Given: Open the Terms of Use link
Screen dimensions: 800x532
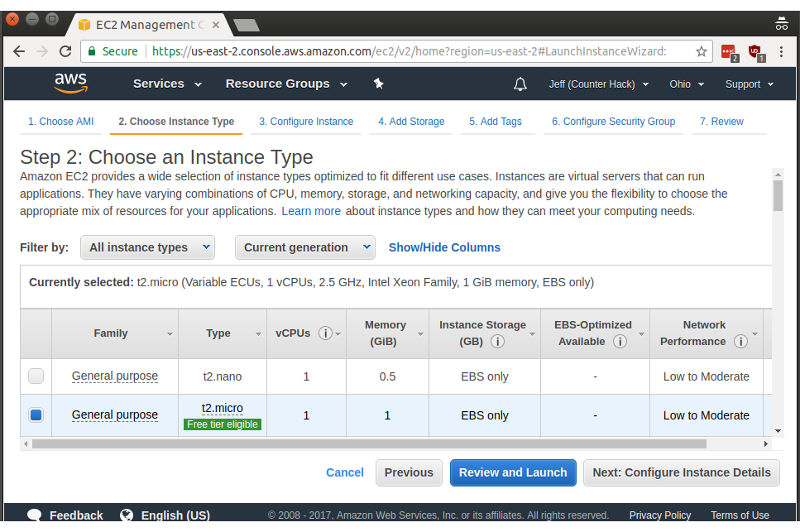Looking at the screenshot, I should (740, 515).
